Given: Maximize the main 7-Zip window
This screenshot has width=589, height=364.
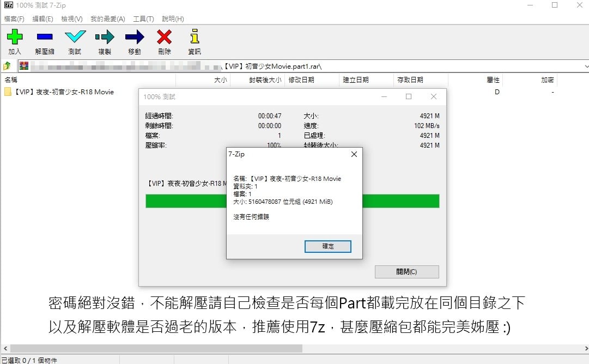Looking at the screenshot, I should tap(555, 5).
